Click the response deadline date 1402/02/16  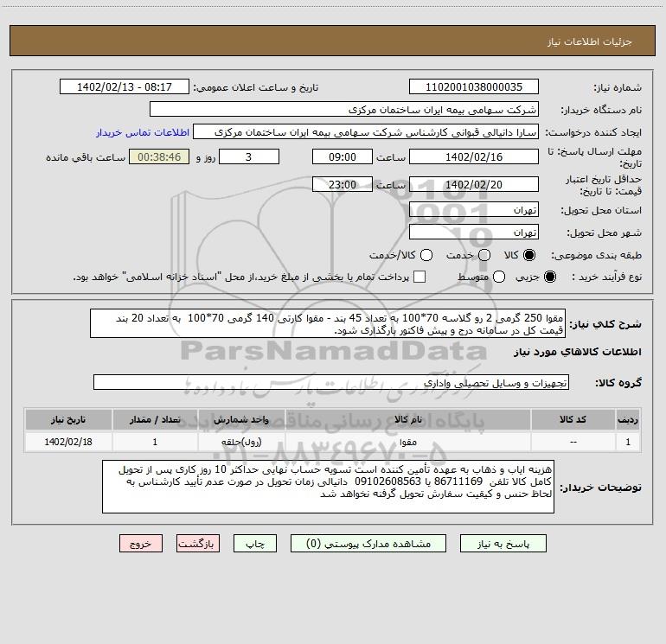coord(474,156)
